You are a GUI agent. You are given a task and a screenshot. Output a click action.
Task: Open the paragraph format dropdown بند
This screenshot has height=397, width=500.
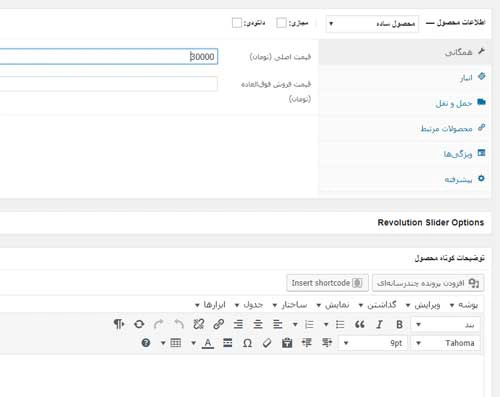[446, 324]
